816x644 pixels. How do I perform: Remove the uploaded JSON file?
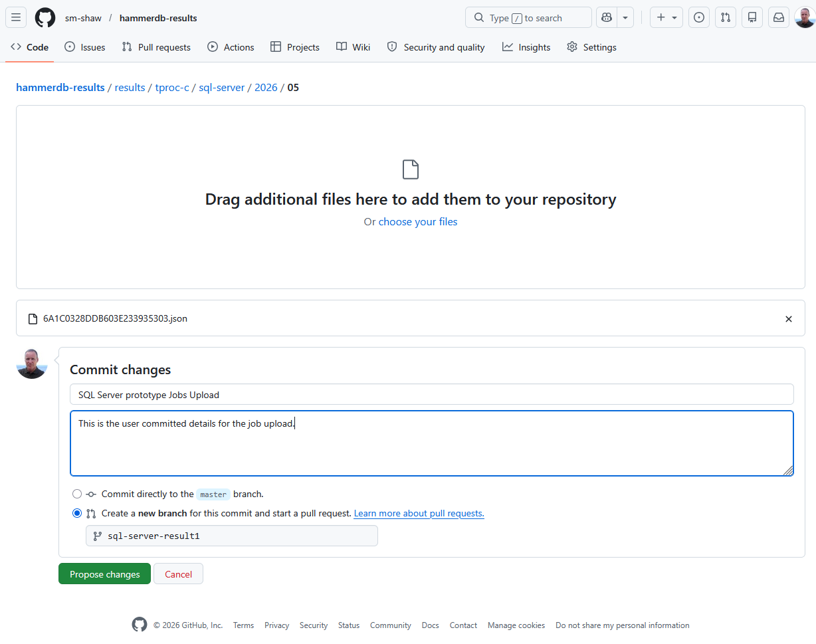pyautogui.click(x=789, y=319)
